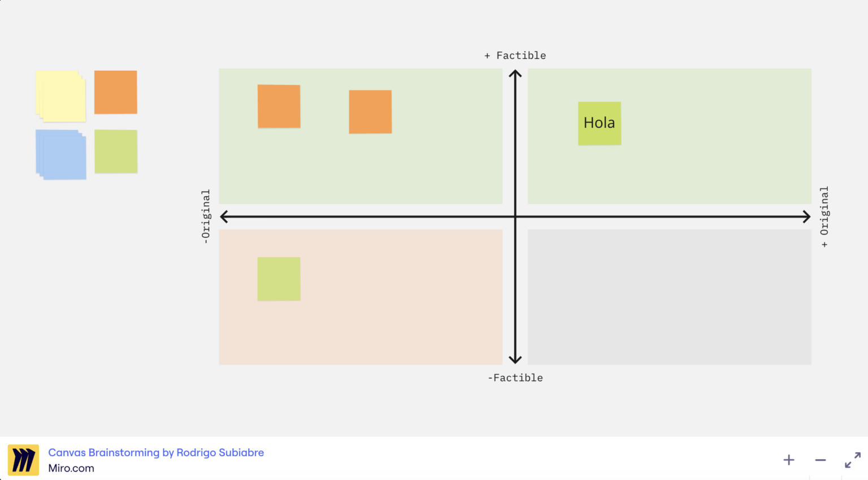Pick up the green sticky note template
Screen dimensions: 868x480
coord(115,152)
